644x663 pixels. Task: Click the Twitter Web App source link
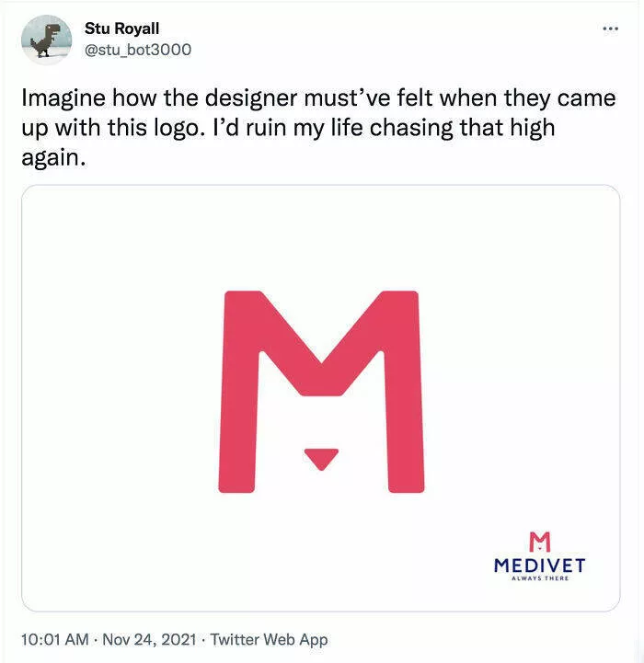pos(269,639)
